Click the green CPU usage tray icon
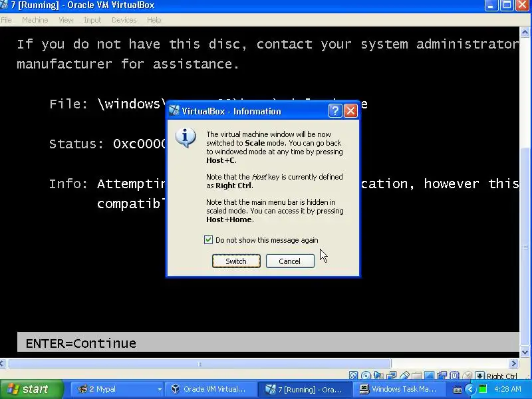This screenshot has width=532, height=399. tap(483, 389)
